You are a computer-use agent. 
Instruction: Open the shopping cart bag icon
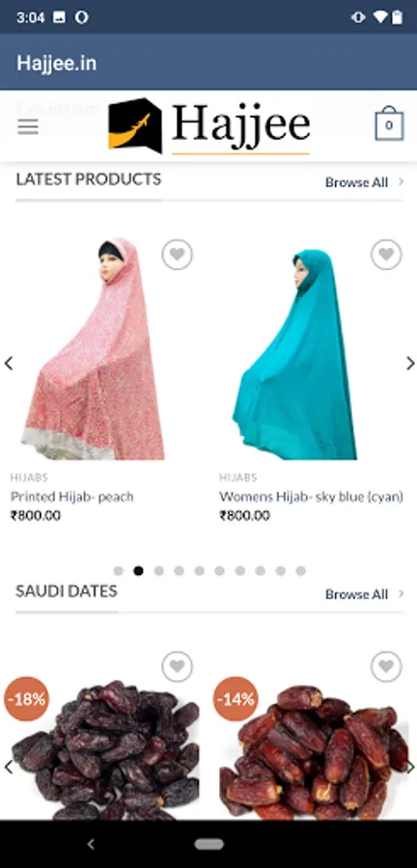click(x=389, y=123)
